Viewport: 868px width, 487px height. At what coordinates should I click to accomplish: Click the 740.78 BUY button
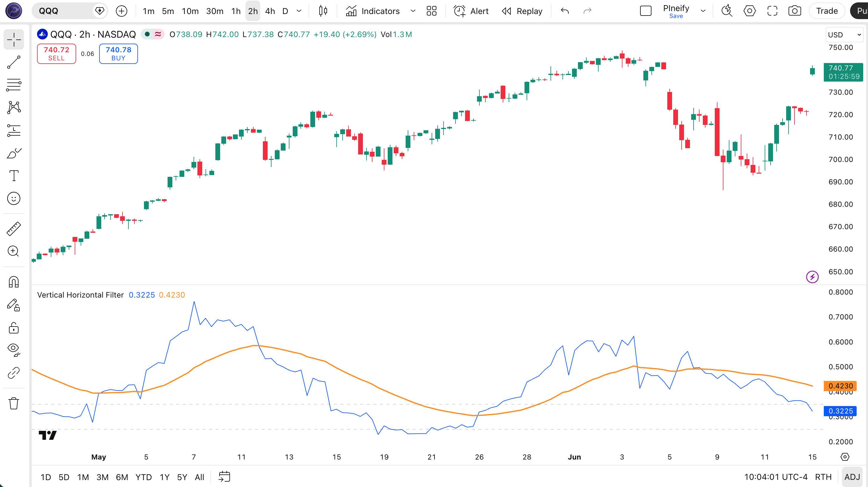118,53
